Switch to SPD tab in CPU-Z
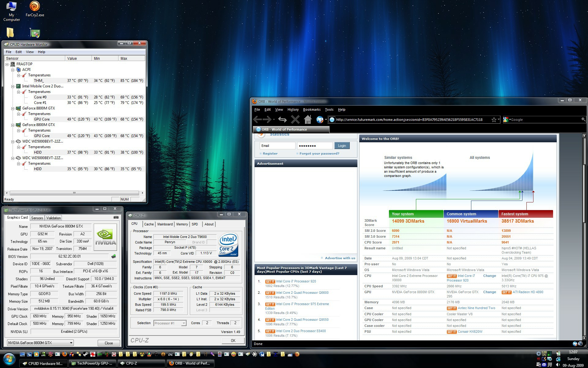Image resolution: width=588 pixels, height=368 pixels. pyautogui.click(x=195, y=224)
